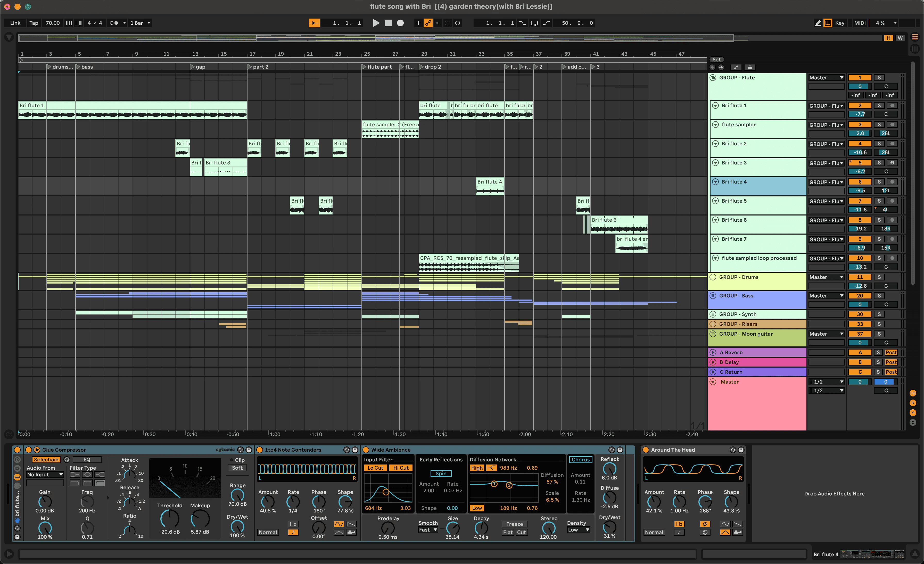This screenshot has width=924, height=564.
Task: Click the drop 2 locator marker
Action: tap(422, 67)
